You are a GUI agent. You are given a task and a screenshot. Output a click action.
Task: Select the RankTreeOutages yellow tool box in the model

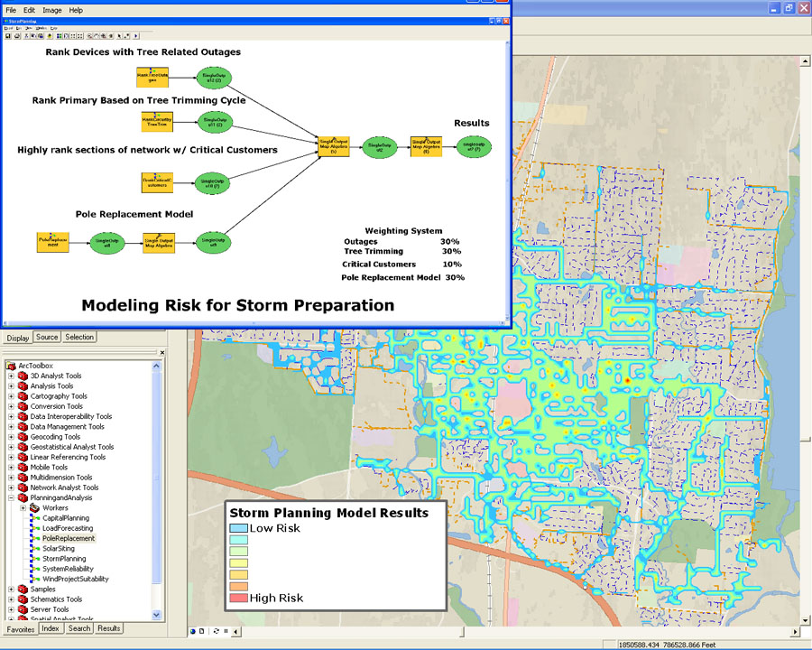[x=152, y=78]
